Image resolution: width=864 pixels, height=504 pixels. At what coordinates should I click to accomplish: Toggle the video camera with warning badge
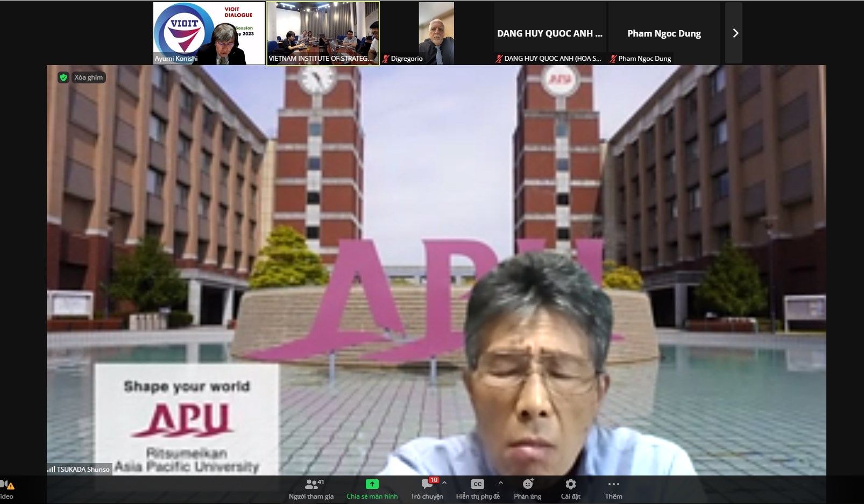pos(5,485)
